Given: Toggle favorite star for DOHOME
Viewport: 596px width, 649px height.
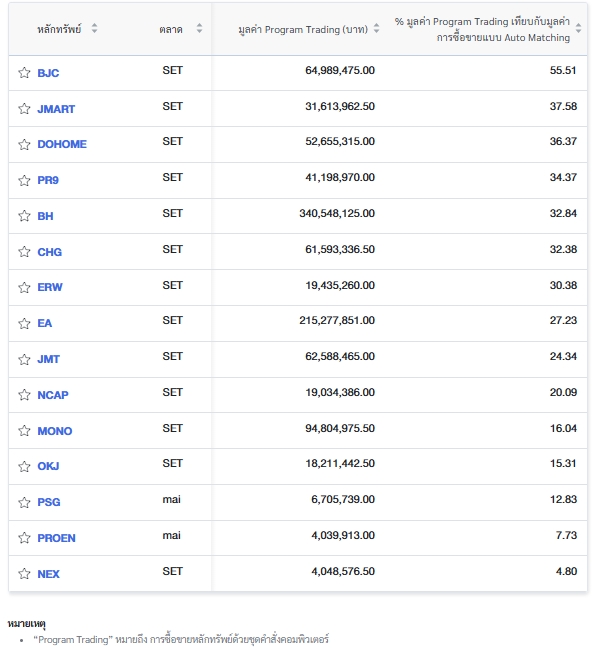Looking at the screenshot, I should [x=24, y=144].
